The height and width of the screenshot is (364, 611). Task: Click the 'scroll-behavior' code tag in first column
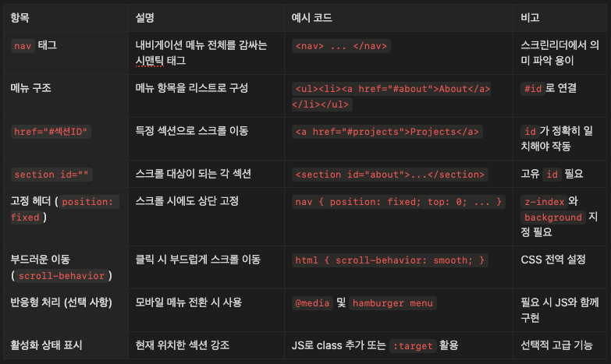click(62, 276)
